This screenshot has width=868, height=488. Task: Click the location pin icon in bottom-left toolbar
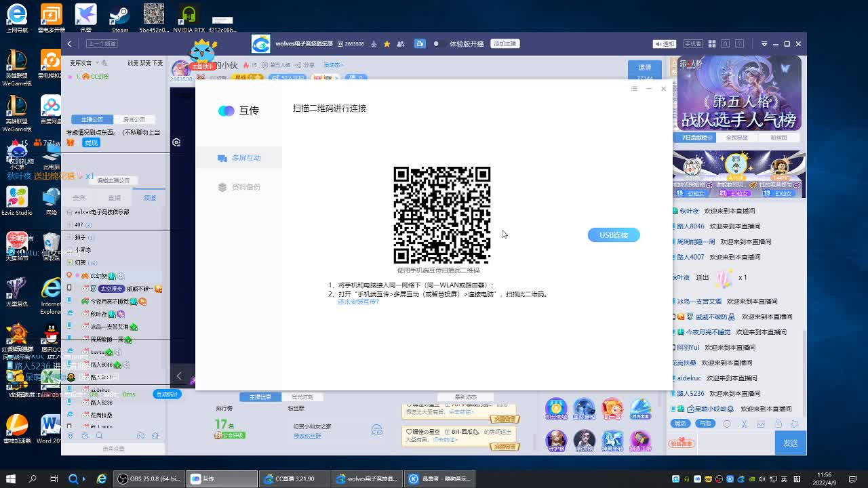point(71,436)
